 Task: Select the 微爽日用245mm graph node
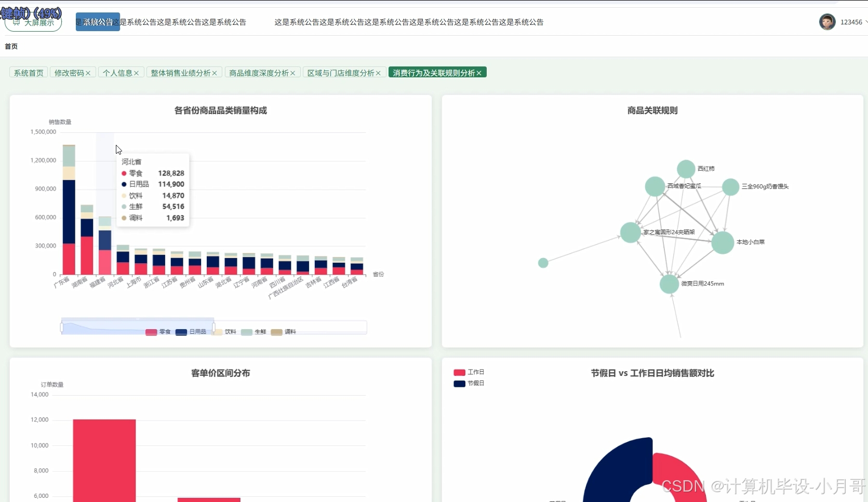click(669, 284)
